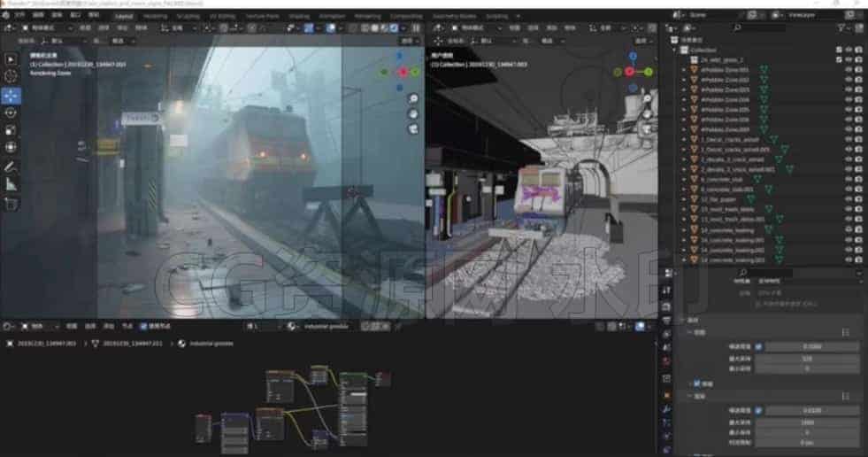Open the Modifiers wrench properties tab
The image size is (868, 457).
[666, 409]
